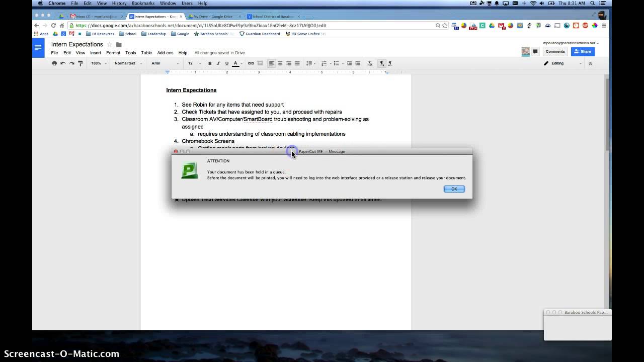Viewport: 644px width, 362px height.
Task: Select the paint format tool
Action: (x=80, y=63)
